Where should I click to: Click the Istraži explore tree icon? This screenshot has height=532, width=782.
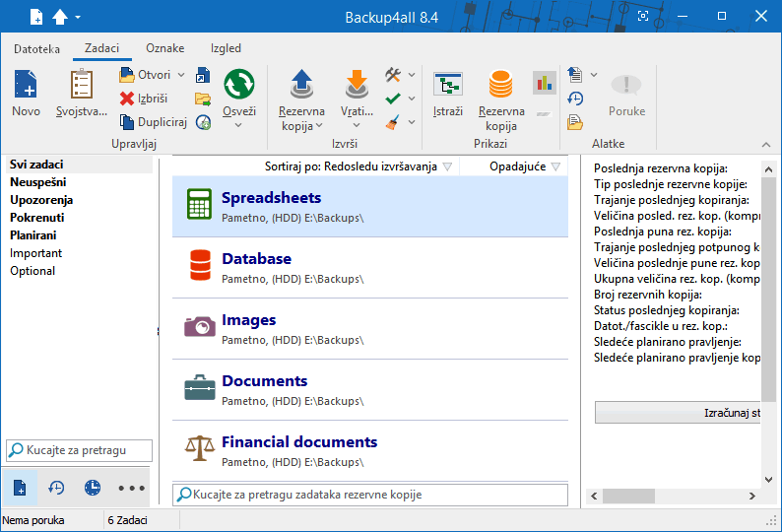point(448,84)
